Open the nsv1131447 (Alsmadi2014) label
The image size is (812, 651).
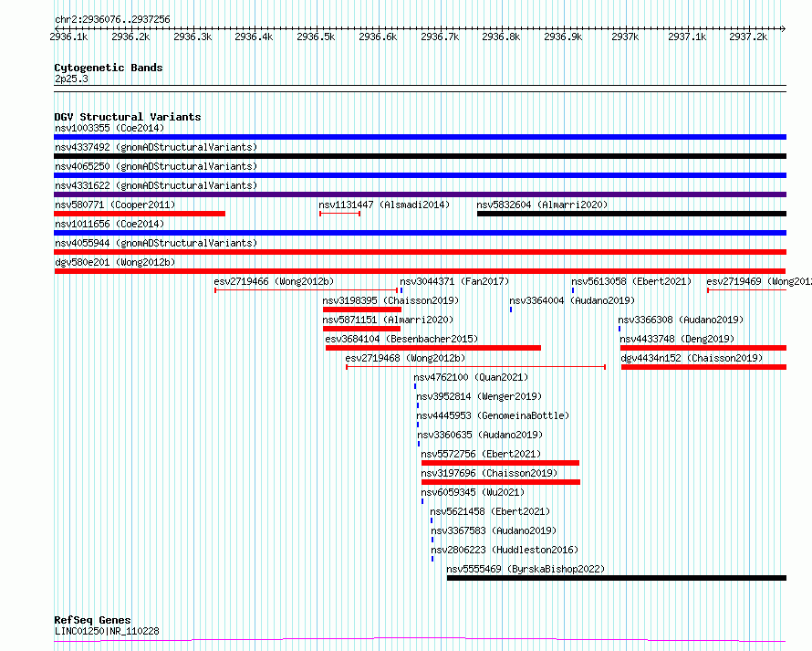[x=384, y=205]
